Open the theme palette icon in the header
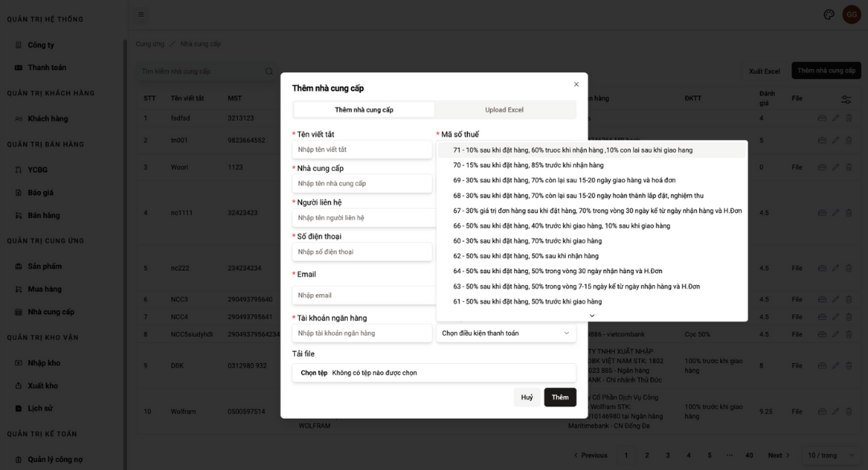 point(829,14)
